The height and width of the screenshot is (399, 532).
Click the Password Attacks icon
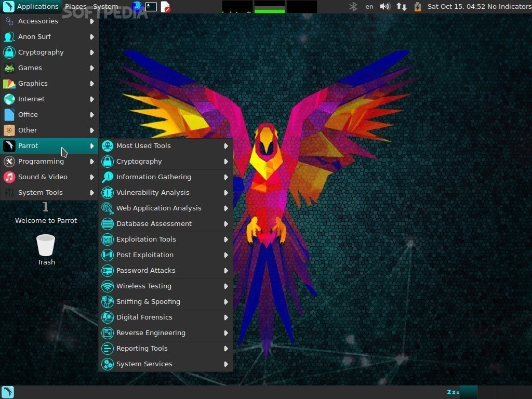click(x=108, y=271)
